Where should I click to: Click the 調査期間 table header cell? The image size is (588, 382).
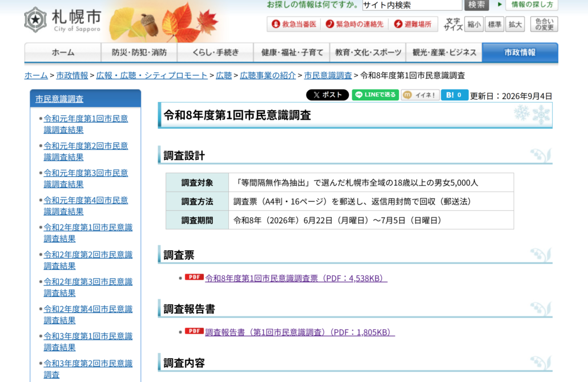pos(198,220)
